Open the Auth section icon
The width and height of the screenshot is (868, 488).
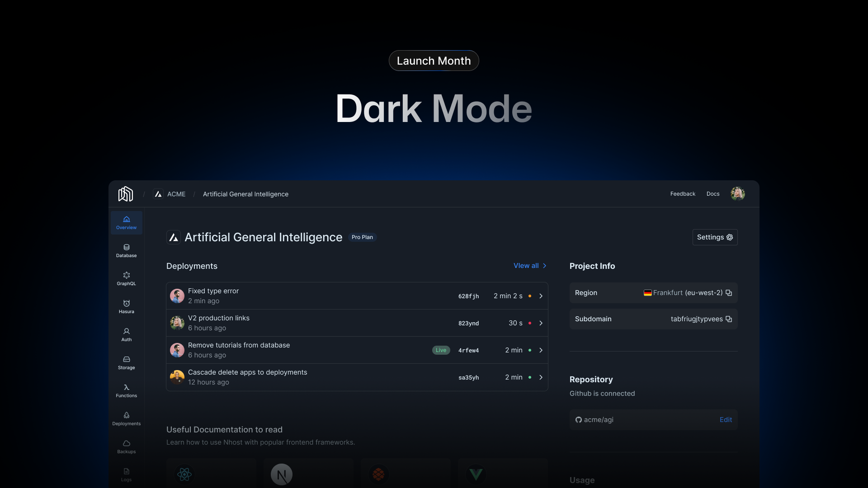coord(126,334)
